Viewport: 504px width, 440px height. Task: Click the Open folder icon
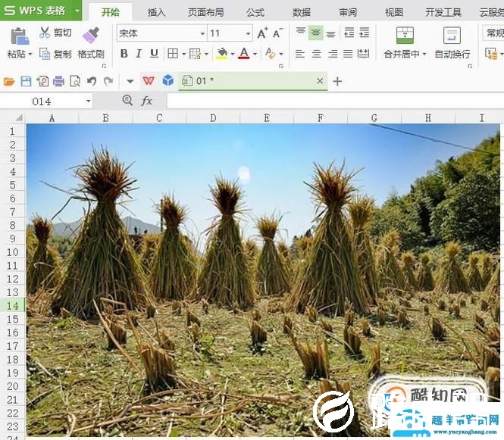[9, 81]
